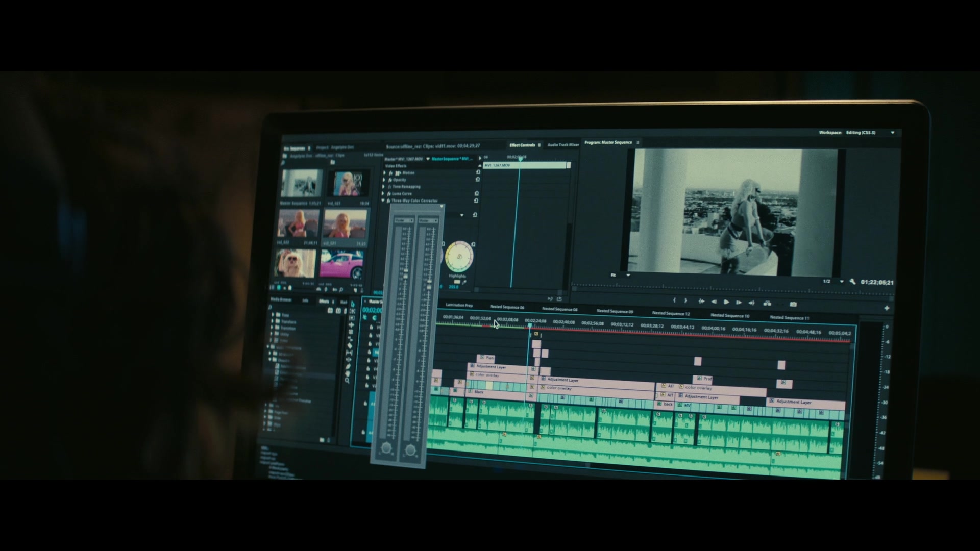Pick the Highlights eyedropper
The image size is (980, 551).
pyautogui.click(x=464, y=282)
